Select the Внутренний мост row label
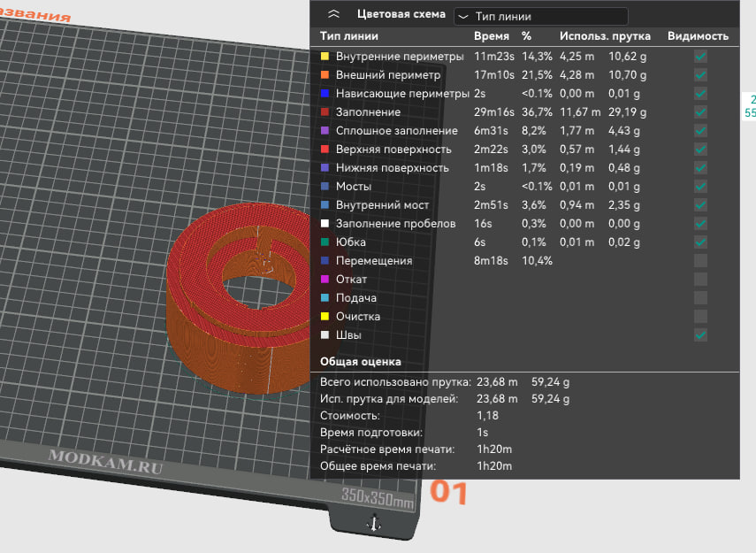 (382, 205)
